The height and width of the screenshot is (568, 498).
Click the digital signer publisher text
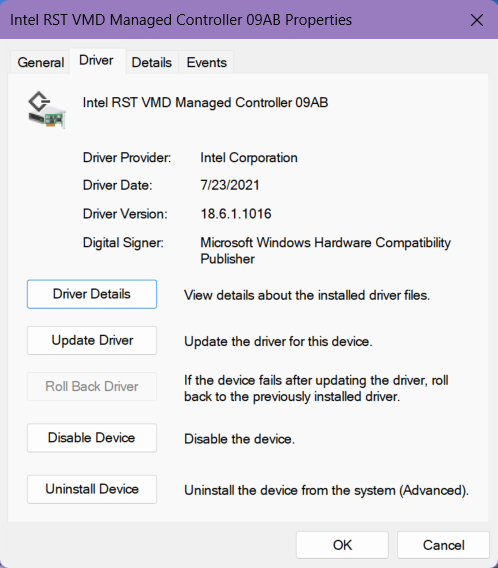[326, 251]
